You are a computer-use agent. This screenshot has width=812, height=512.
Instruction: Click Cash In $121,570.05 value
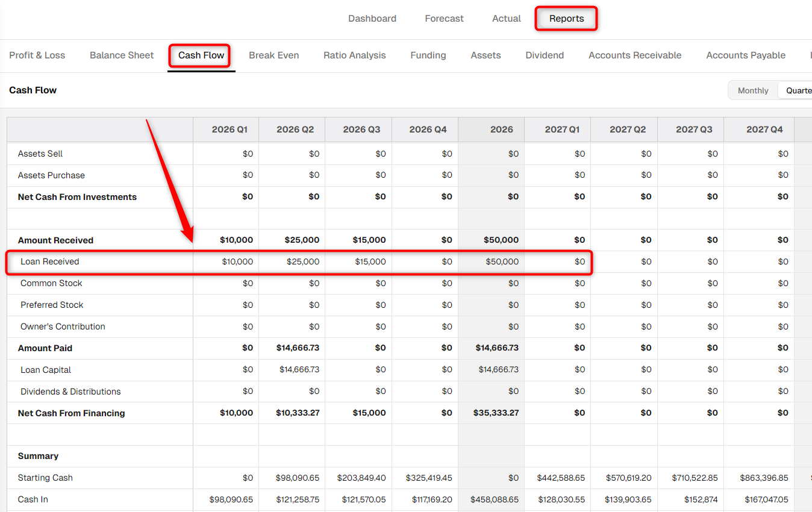(364, 499)
